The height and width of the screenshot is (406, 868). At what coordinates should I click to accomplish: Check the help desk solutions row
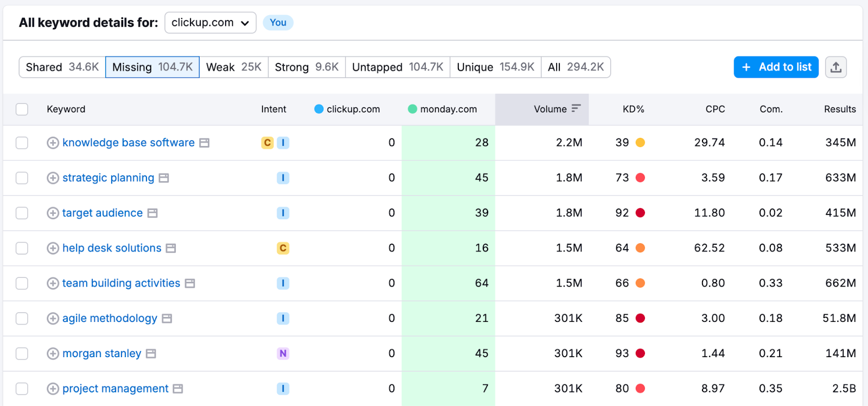click(x=22, y=248)
